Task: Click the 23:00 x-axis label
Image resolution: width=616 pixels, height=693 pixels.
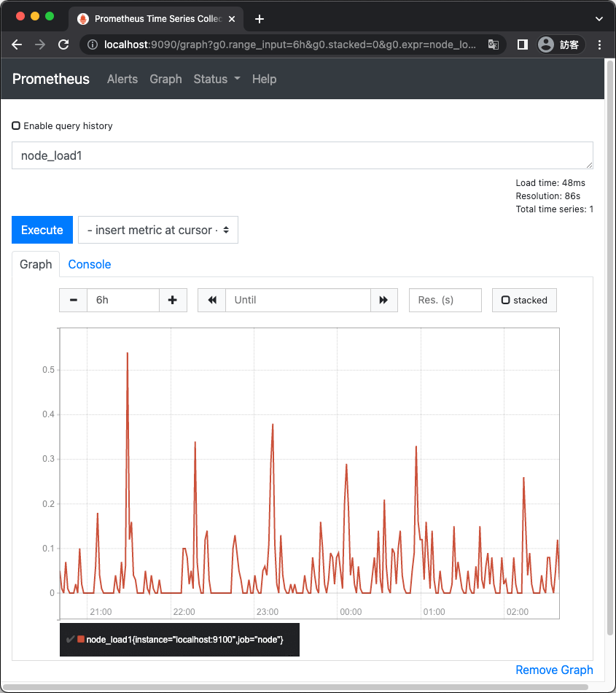Action: click(268, 612)
